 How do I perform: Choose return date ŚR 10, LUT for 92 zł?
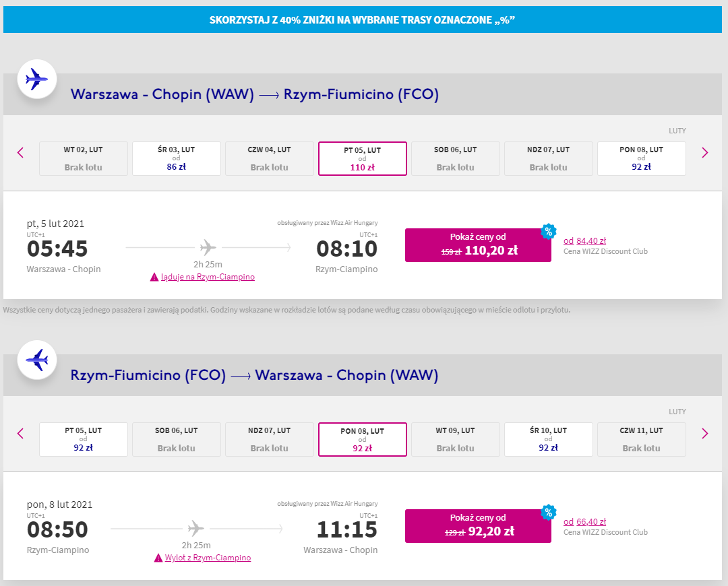click(548, 439)
